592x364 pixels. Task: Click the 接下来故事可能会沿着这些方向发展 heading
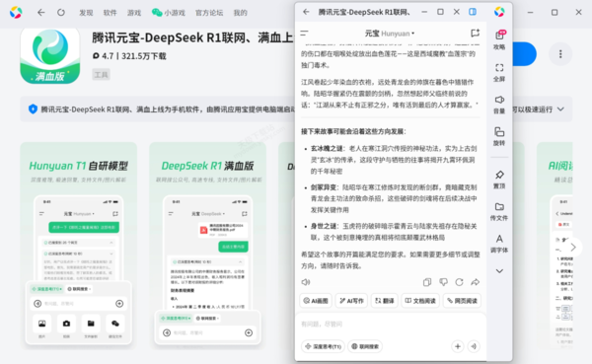(x=353, y=131)
